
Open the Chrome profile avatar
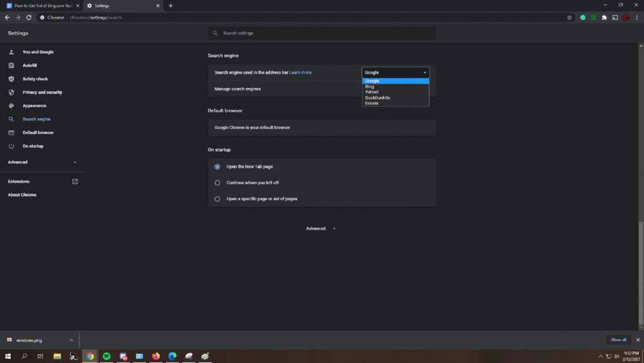coord(626,18)
